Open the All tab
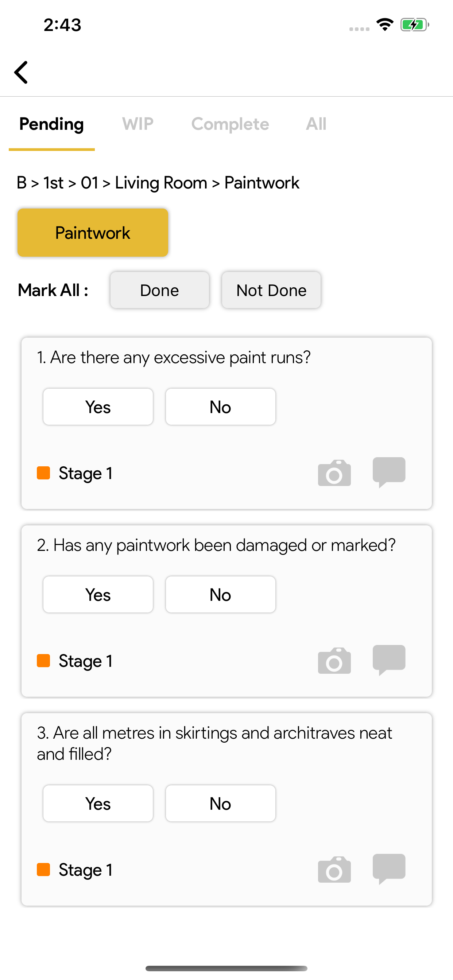The width and height of the screenshot is (453, 980). (x=316, y=124)
